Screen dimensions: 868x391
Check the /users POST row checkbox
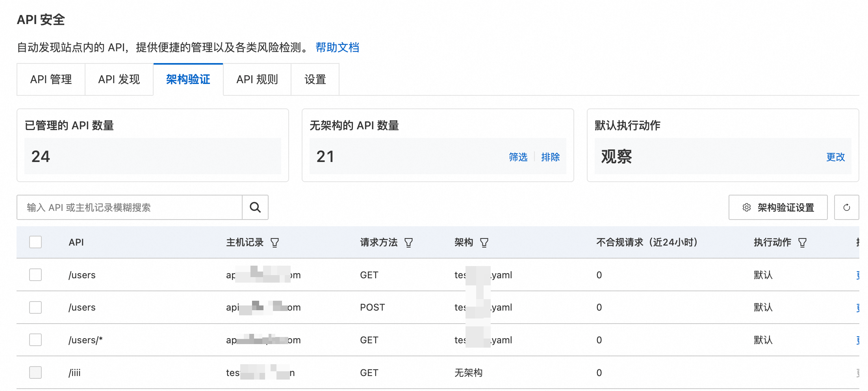coord(35,307)
